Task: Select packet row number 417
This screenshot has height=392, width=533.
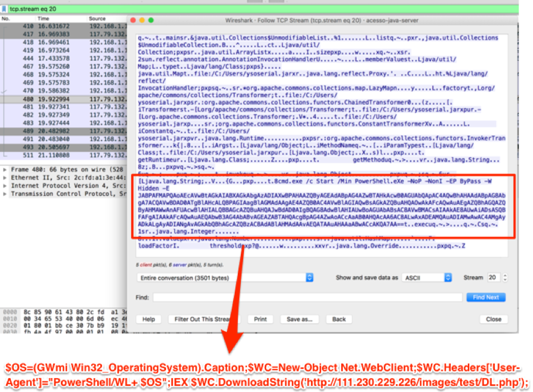Action: coord(63,34)
